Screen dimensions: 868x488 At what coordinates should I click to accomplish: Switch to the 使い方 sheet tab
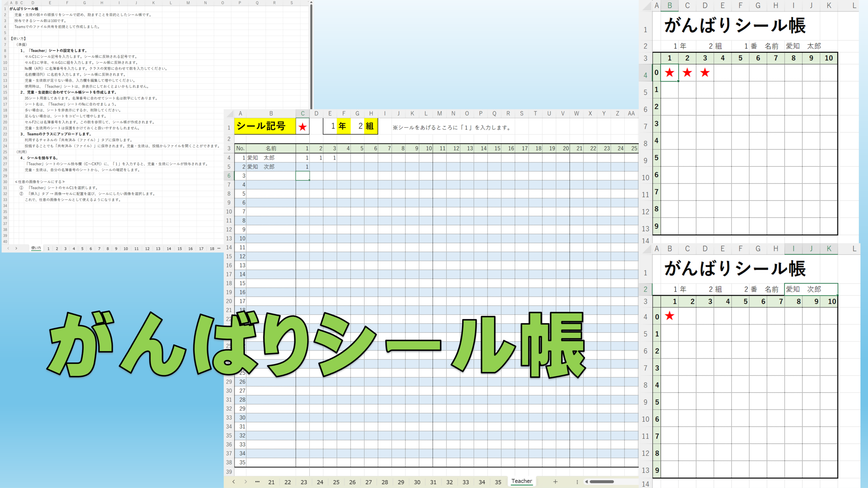click(36, 248)
